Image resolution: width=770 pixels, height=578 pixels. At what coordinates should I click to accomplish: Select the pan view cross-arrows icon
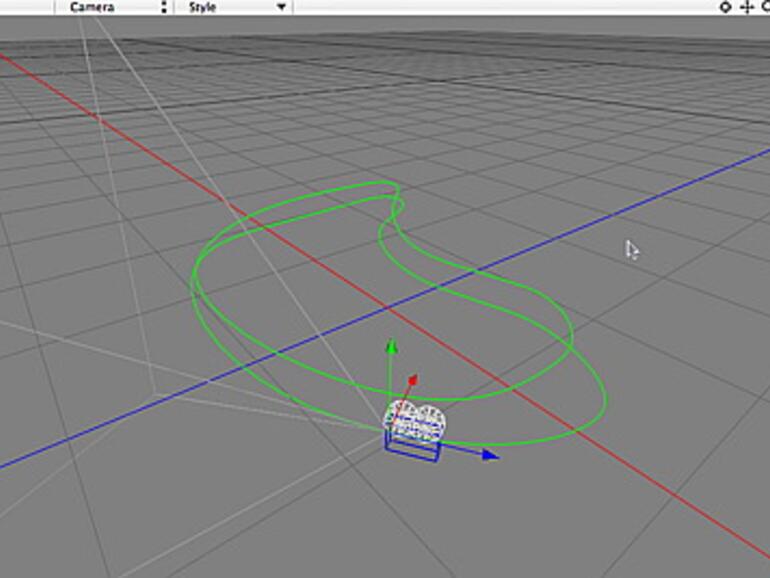(747, 7)
